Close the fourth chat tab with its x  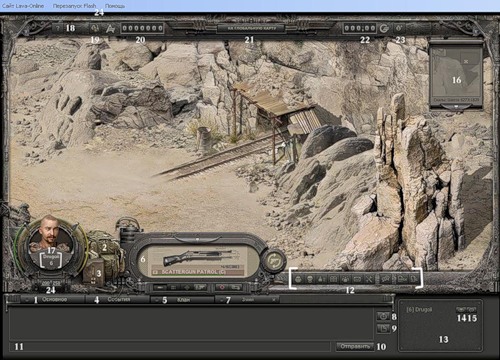tap(274, 299)
